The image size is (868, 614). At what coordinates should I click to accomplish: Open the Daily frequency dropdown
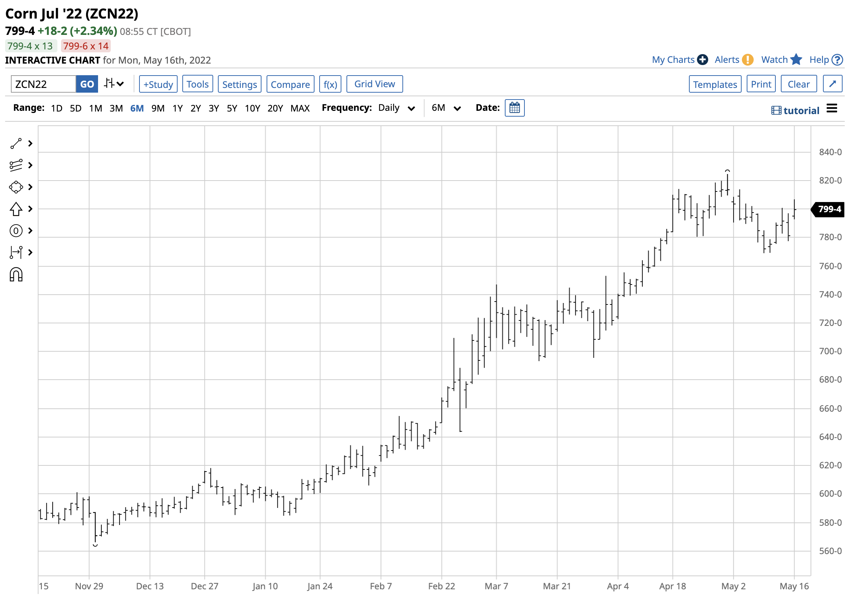pyautogui.click(x=396, y=108)
